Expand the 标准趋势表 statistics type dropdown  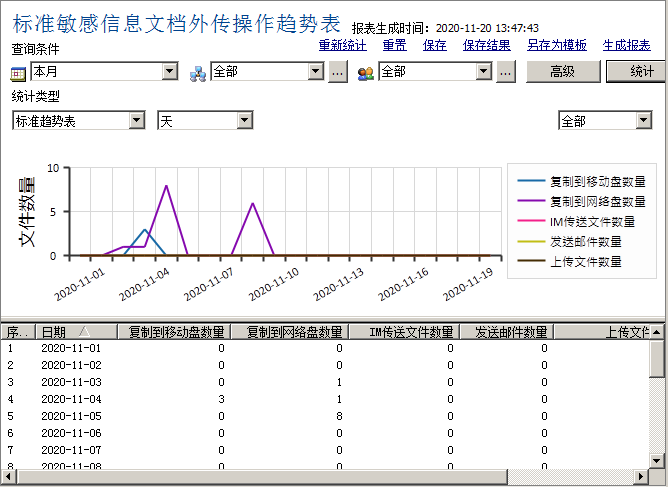tap(136, 121)
